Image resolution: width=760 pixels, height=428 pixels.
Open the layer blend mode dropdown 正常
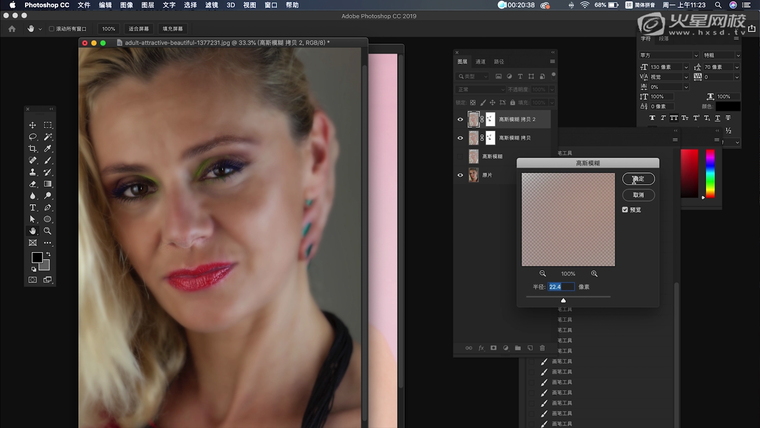(x=480, y=89)
